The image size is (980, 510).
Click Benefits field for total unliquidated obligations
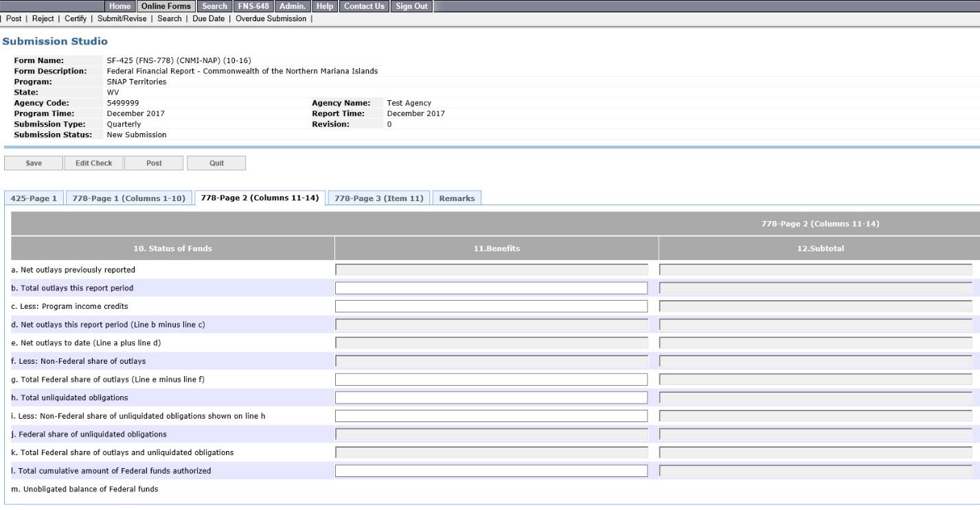(x=491, y=397)
